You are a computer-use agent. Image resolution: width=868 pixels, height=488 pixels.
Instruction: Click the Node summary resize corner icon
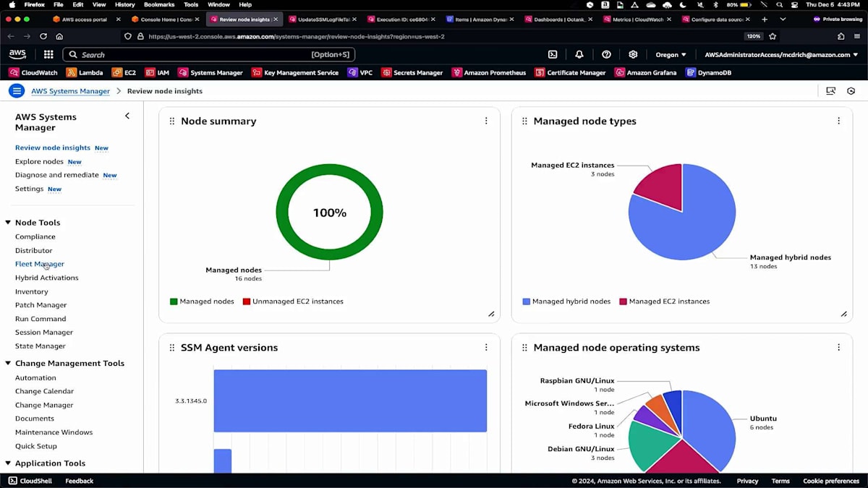pos(491,314)
